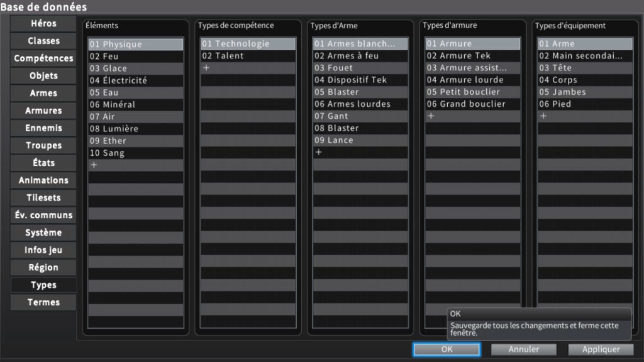Image resolution: width=644 pixels, height=362 pixels.
Task: Select equipment type 01 Arme
Action: coord(586,44)
